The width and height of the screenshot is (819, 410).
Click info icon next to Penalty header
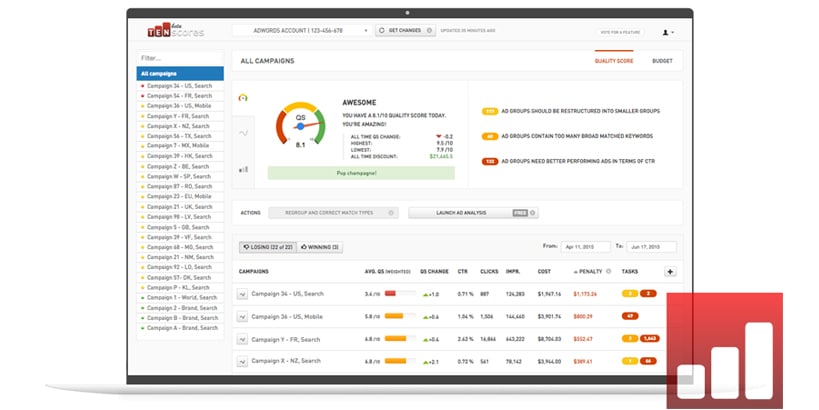tap(609, 272)
